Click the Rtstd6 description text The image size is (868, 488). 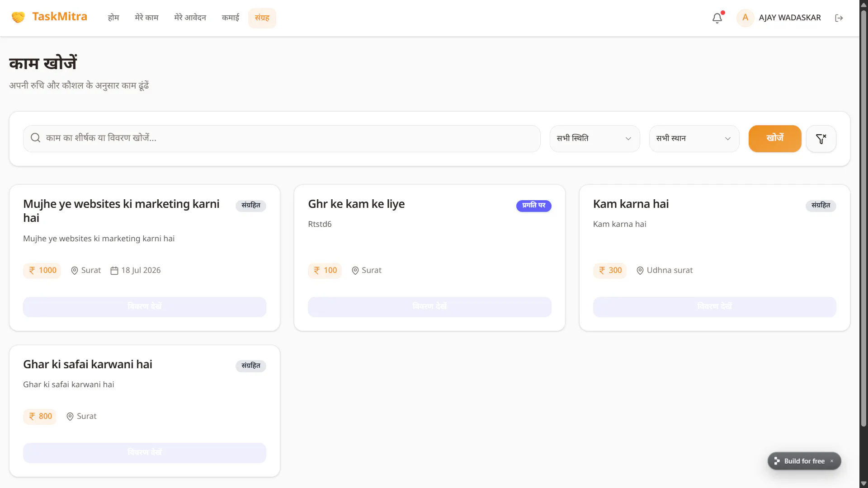coord(320,224)
